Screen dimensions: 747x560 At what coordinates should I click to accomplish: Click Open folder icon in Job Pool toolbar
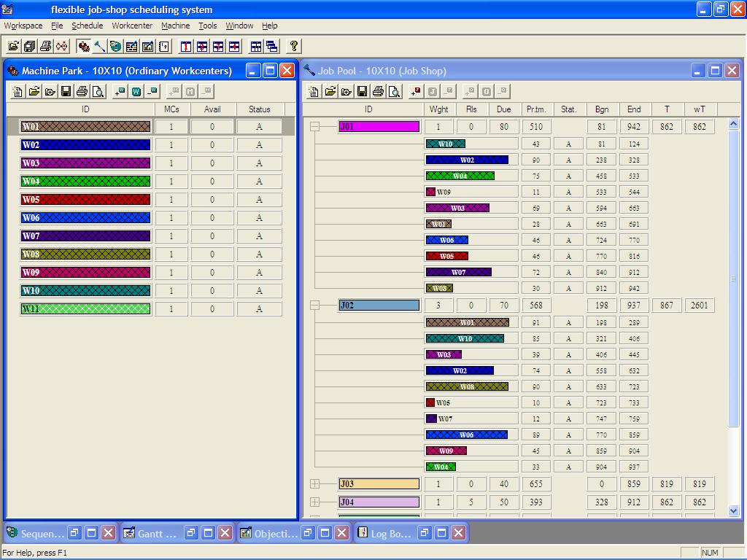(x=330, y=91)
